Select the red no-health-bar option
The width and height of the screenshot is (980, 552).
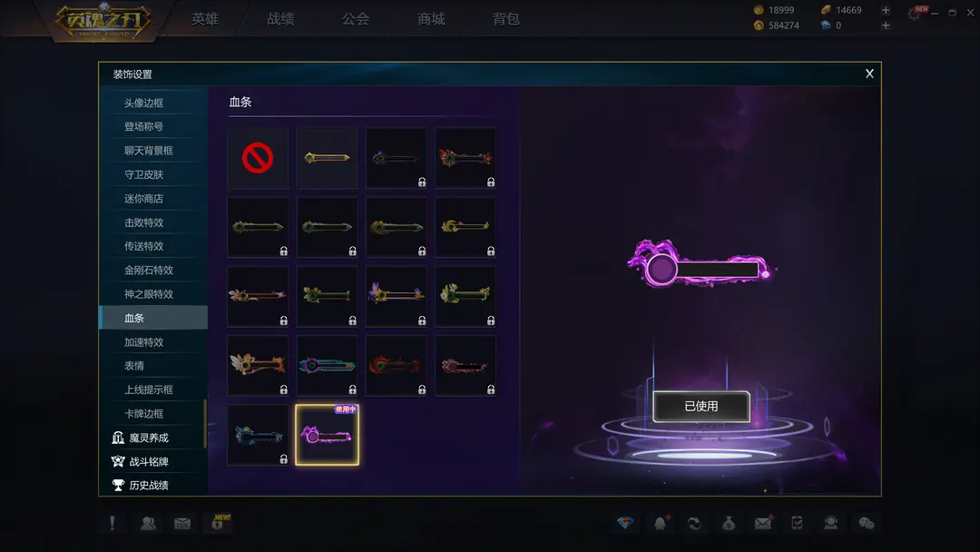[x=258, y=158]
